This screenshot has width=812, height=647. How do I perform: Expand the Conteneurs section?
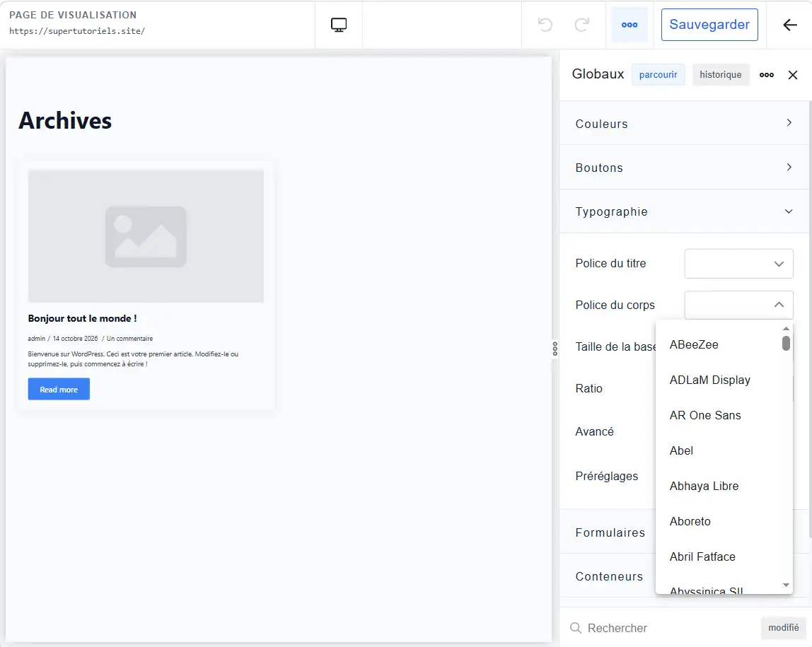tap(609, 576)
